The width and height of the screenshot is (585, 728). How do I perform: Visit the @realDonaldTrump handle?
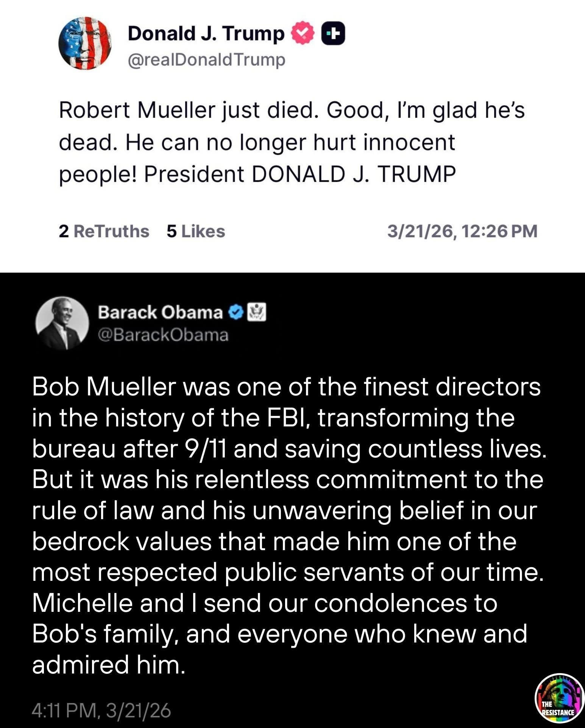[206, 60]
